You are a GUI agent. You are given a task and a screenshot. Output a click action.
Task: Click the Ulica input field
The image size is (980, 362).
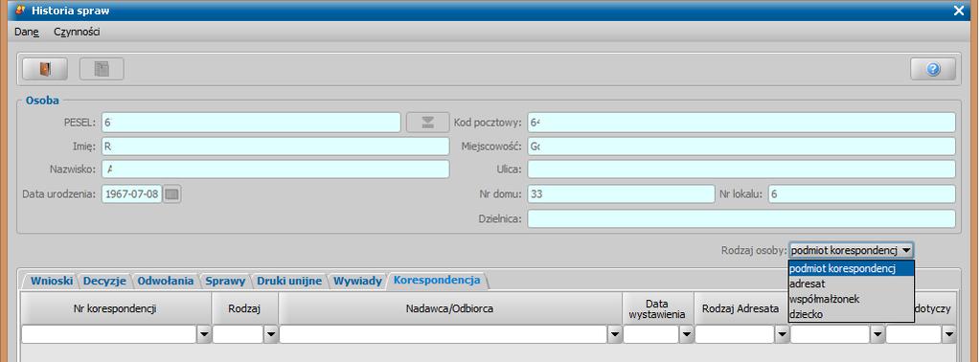(x=741, y=170)
